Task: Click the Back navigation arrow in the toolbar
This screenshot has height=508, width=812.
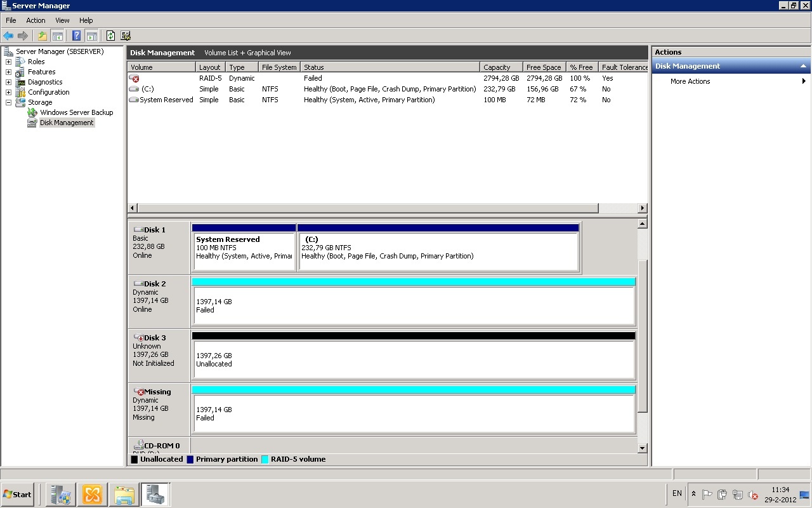Action: click(8, 35)
